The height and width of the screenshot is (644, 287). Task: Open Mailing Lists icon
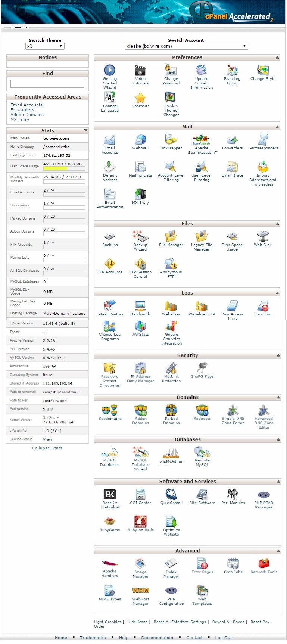[140, 167]
